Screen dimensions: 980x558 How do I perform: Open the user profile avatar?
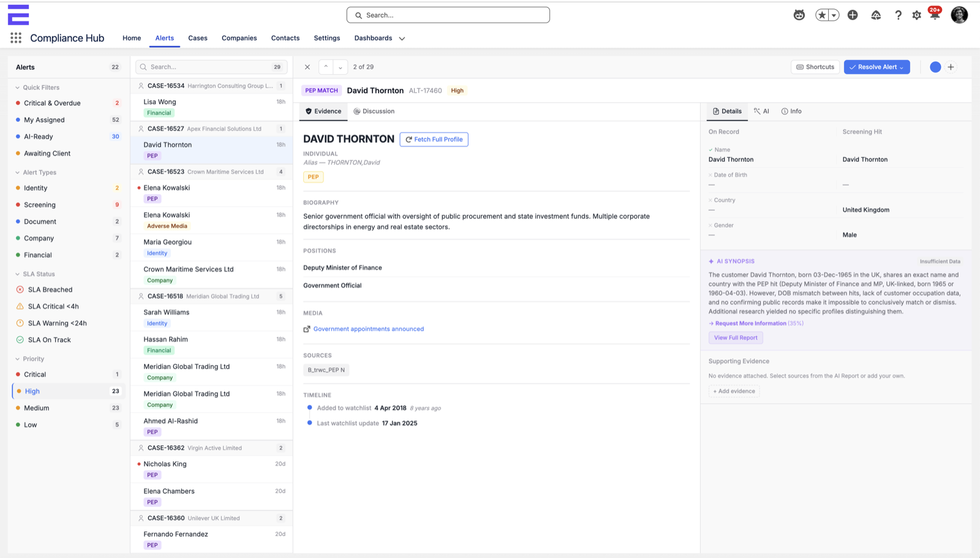pos(959,15)
